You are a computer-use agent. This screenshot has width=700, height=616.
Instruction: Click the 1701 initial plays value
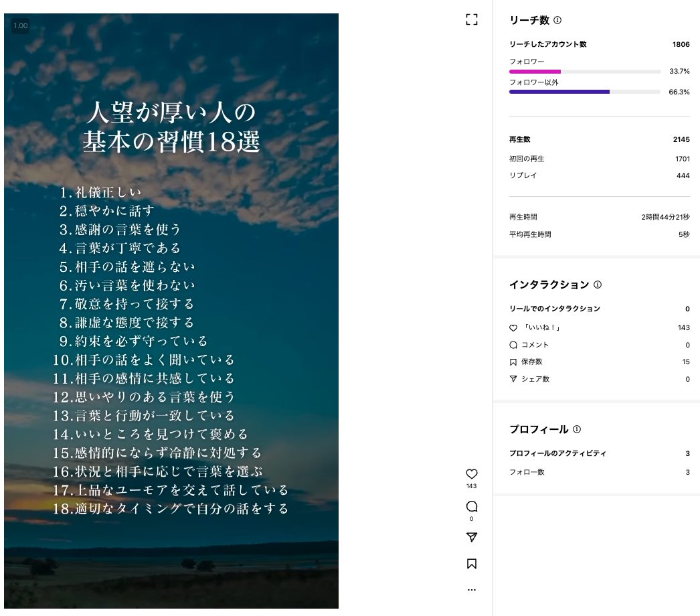(683, 159)
